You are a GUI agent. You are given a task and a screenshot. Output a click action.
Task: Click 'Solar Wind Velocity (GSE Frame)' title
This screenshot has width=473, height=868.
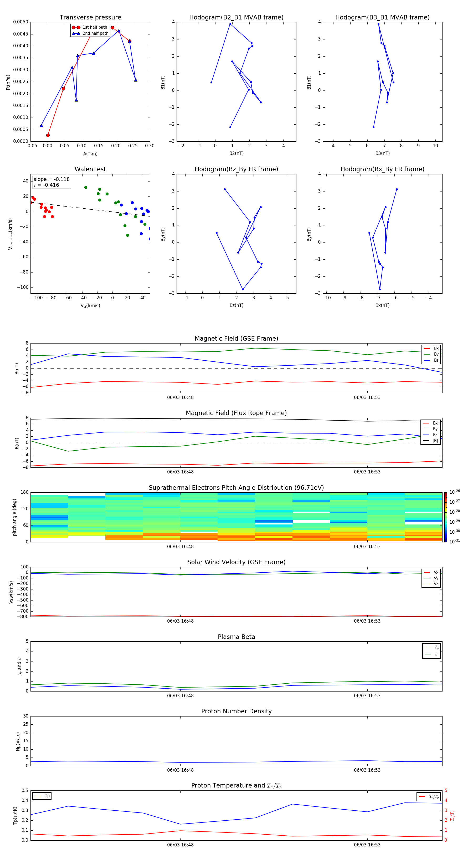(x=236, y=562)
